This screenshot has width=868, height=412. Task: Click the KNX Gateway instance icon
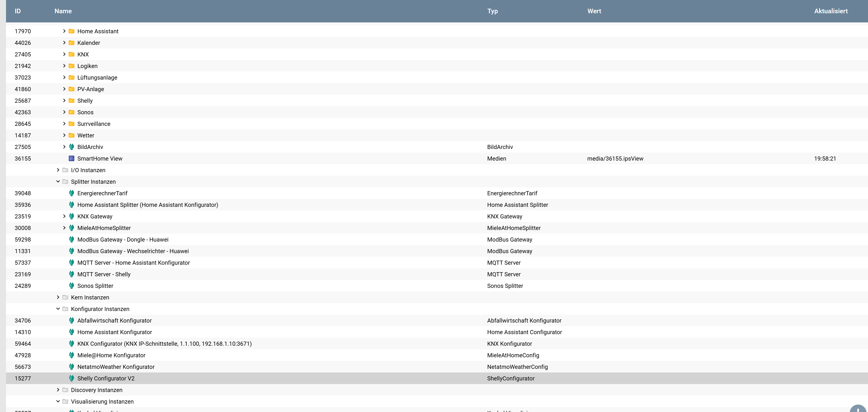click(x=72, y=216)
